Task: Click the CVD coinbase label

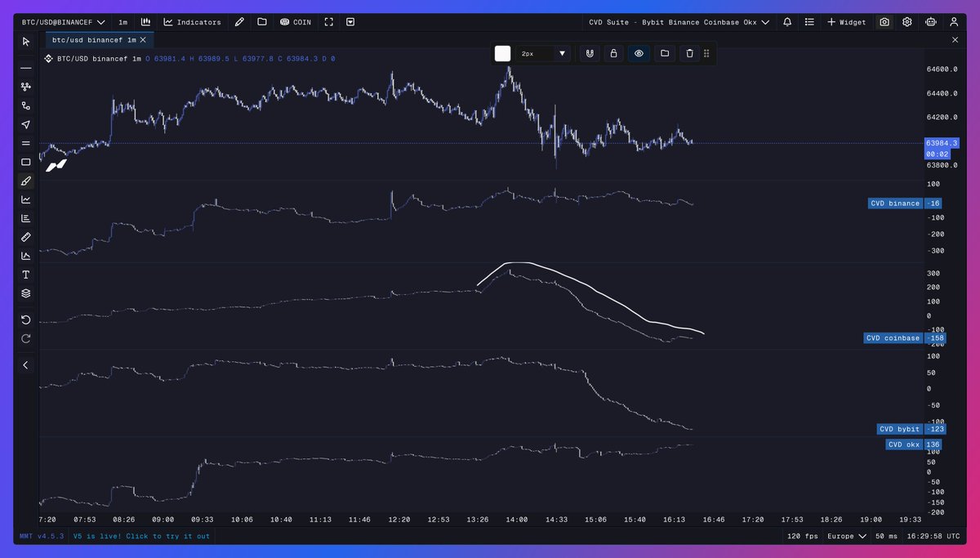Action: (893, 338)
